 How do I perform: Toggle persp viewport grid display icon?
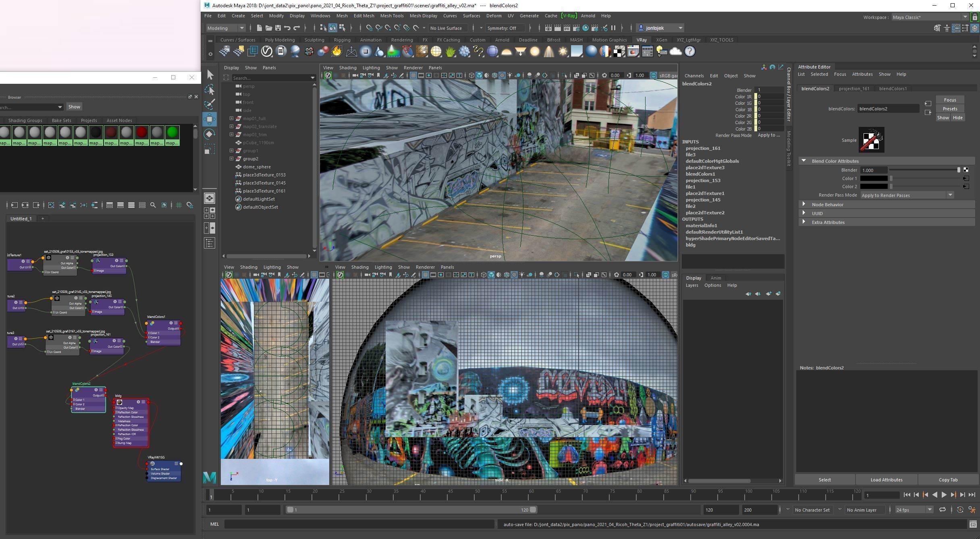pyautogui.click(x=413, y=75)
